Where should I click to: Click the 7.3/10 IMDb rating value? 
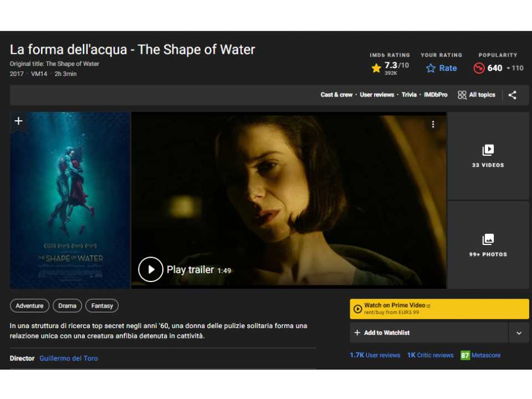(x=396, y=65)
